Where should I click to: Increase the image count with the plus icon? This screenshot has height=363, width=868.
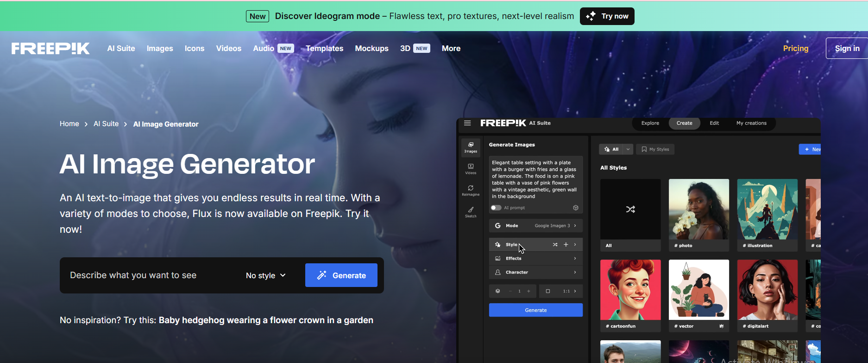(528, 291)
